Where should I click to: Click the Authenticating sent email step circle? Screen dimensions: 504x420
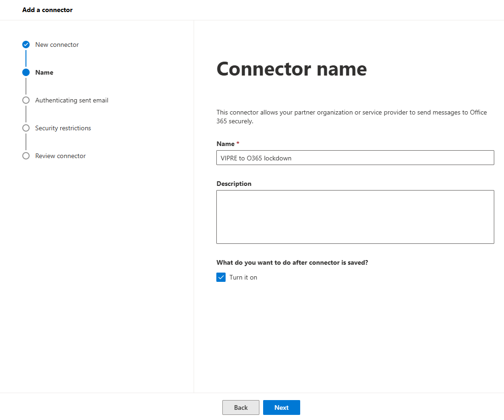(x=26, y=100)
